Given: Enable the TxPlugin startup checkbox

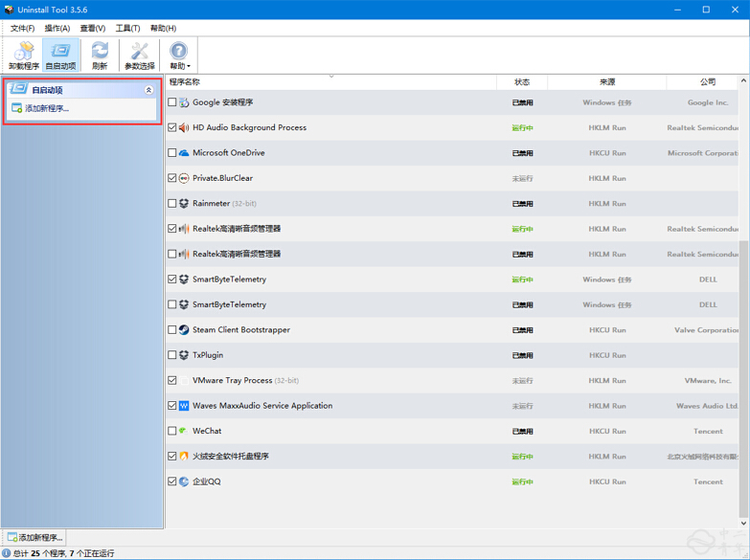Looking at the screenshot, I should pos(172,355).
